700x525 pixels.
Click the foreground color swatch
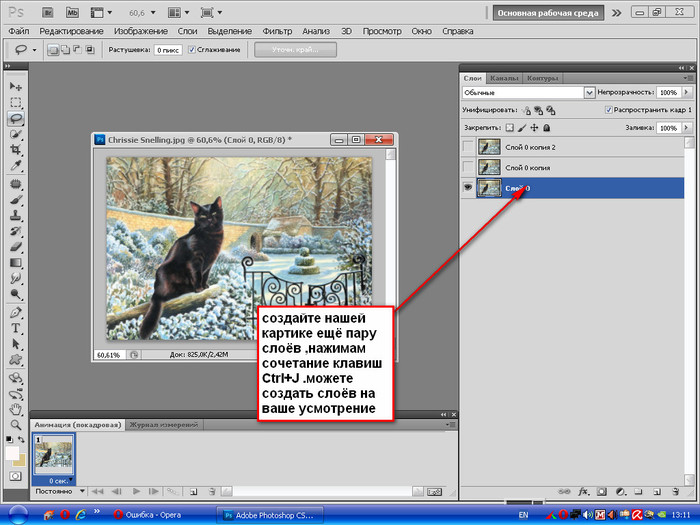pos(12,453)
